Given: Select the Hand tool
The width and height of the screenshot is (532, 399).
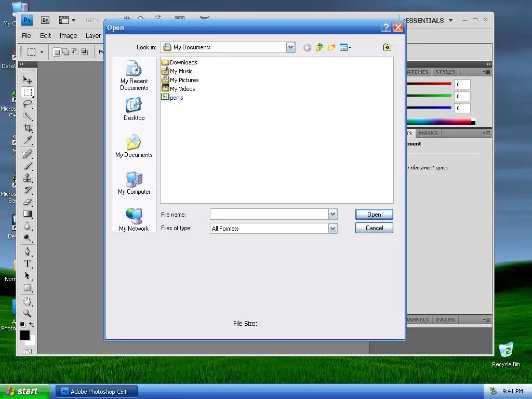Looking at the screenshot, I should [x=27, y=301].
